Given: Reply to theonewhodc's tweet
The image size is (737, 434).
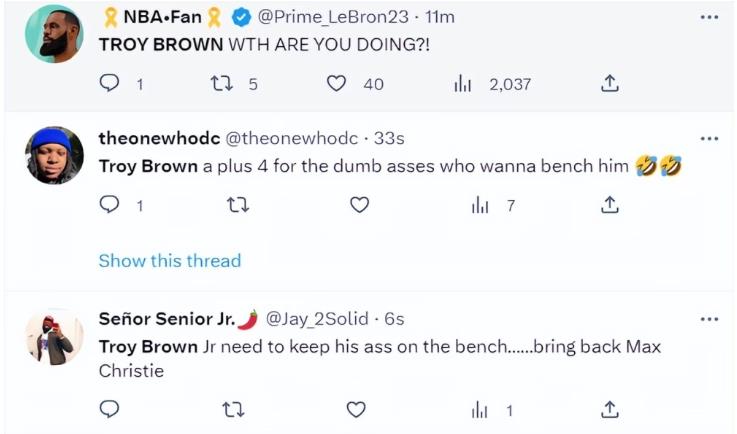Looking at the screenshot, I should [111, 205].
